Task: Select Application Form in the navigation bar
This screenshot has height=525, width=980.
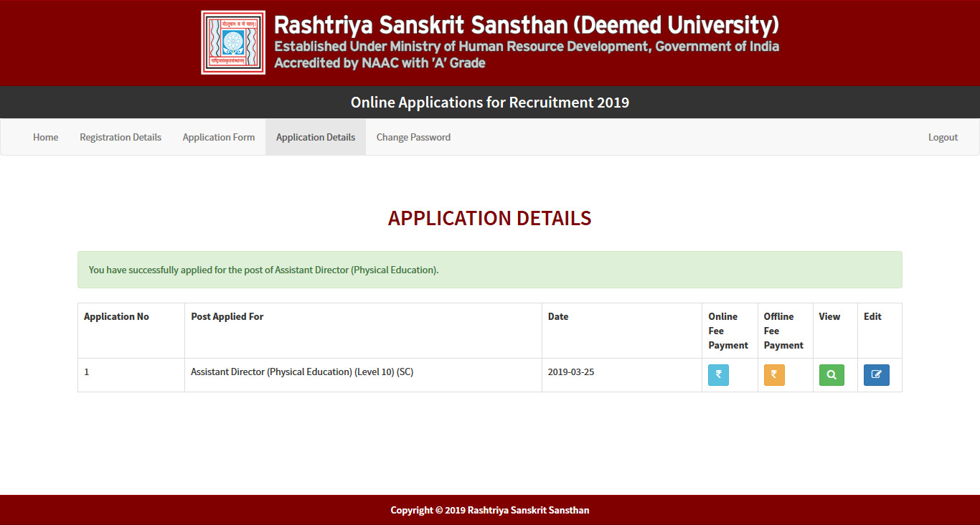Action: [x=219, y=137]
